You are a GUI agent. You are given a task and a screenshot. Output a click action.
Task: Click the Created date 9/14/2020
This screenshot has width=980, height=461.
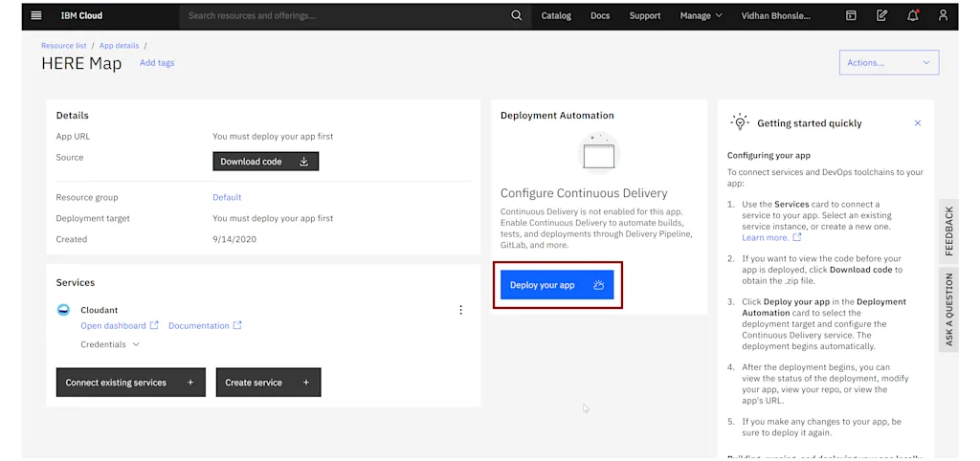[x=234, y=239]
